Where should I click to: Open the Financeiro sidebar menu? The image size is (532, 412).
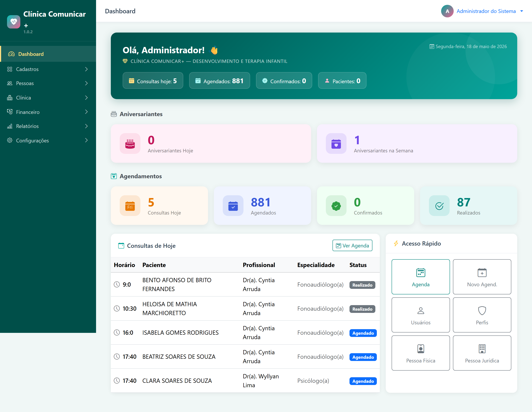click(x=48, y=112)
